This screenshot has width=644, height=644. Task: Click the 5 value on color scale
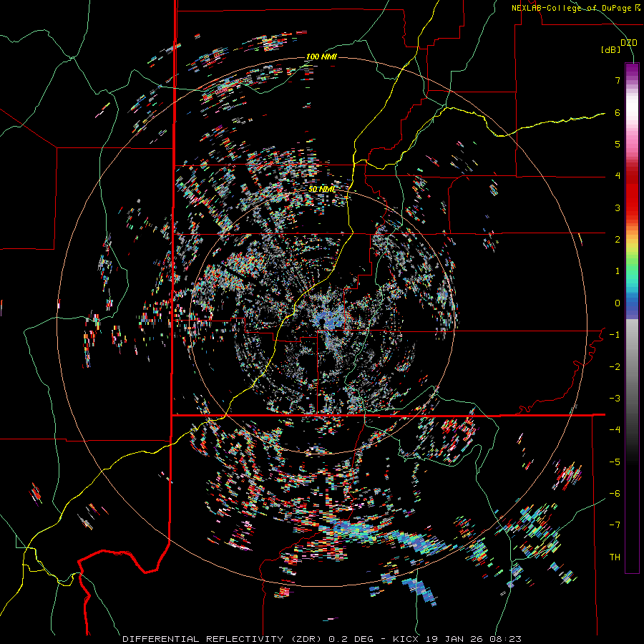618,144
